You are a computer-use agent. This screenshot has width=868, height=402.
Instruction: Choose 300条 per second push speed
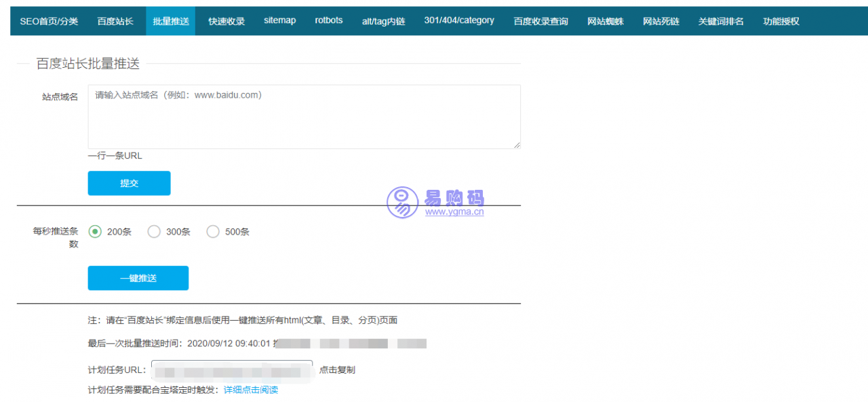point(154,231)
